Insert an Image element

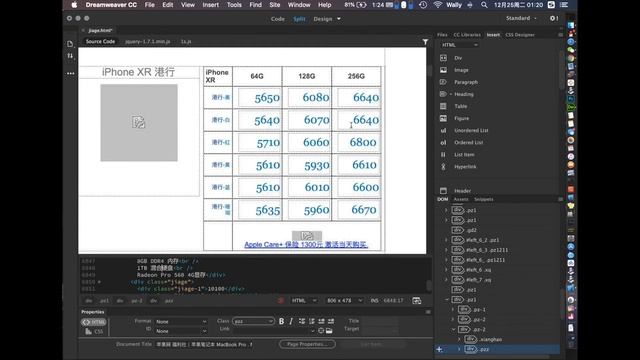[461, 70]
